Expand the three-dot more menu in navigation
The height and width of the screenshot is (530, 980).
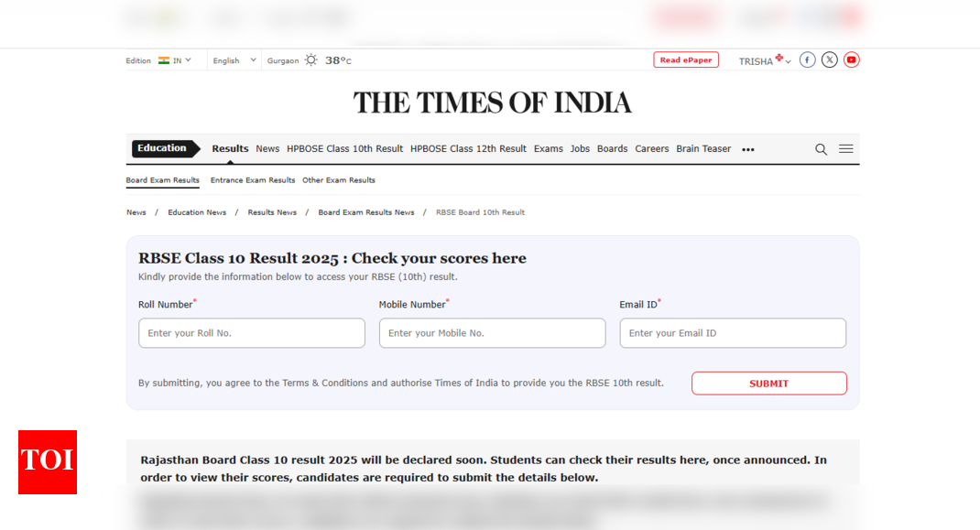tap(748, 148)
